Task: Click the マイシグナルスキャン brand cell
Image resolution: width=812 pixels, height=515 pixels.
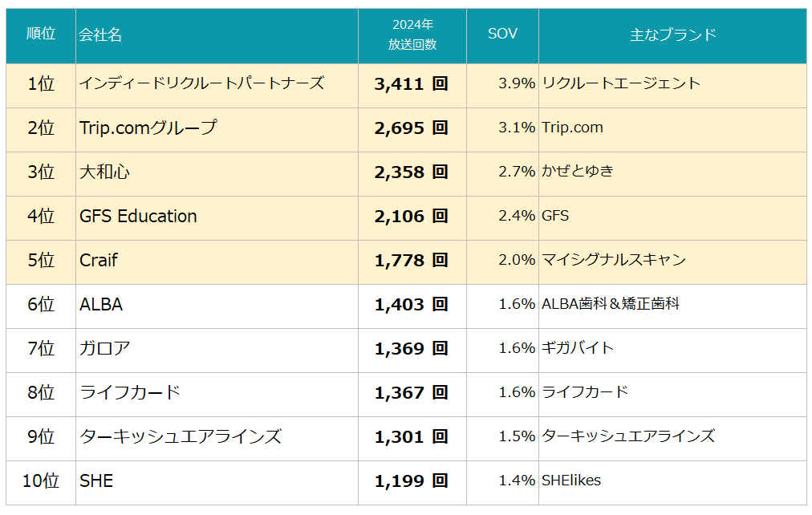Action: pos(614,260)
